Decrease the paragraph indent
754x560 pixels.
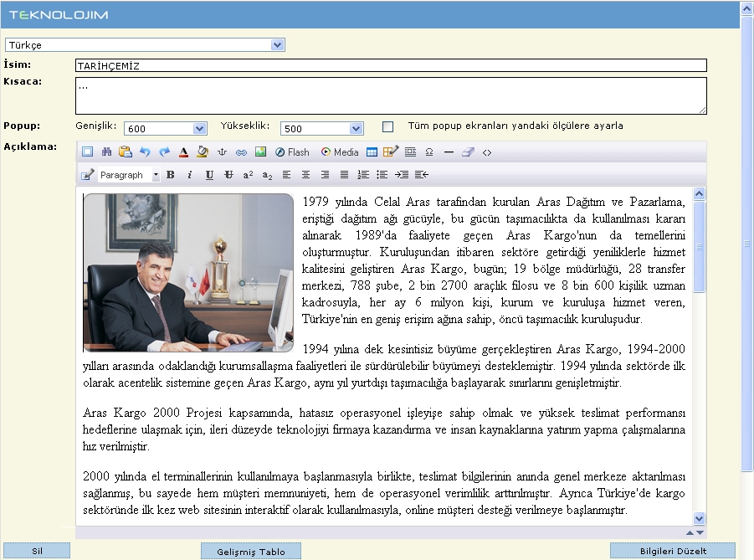coord(421,175)
